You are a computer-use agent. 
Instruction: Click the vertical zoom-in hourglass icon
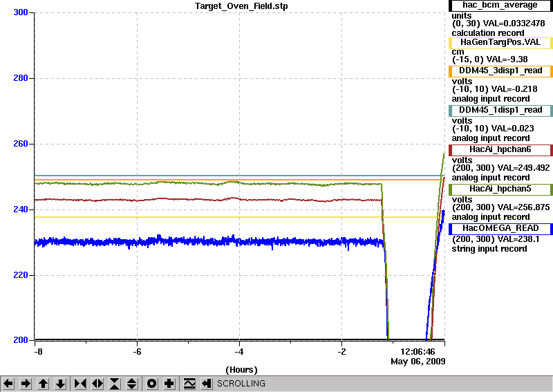tap(115, 384)
